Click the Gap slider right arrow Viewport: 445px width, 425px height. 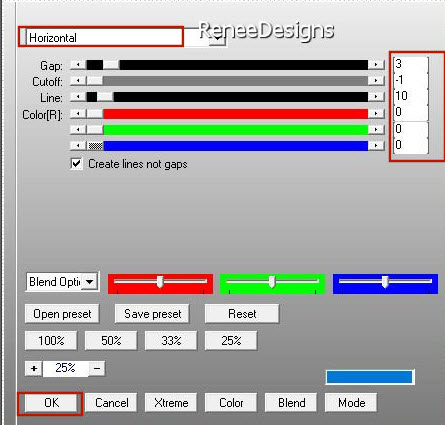pos(376,65)
